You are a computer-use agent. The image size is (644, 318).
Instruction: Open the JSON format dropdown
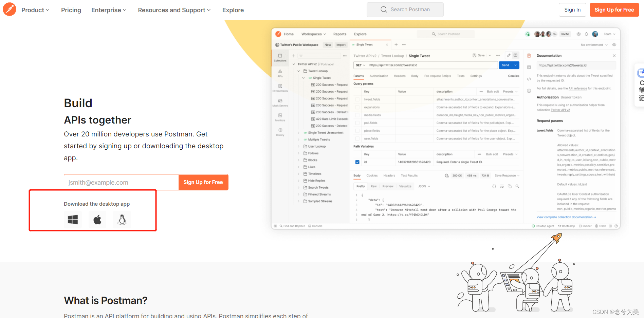pos(424,186)
